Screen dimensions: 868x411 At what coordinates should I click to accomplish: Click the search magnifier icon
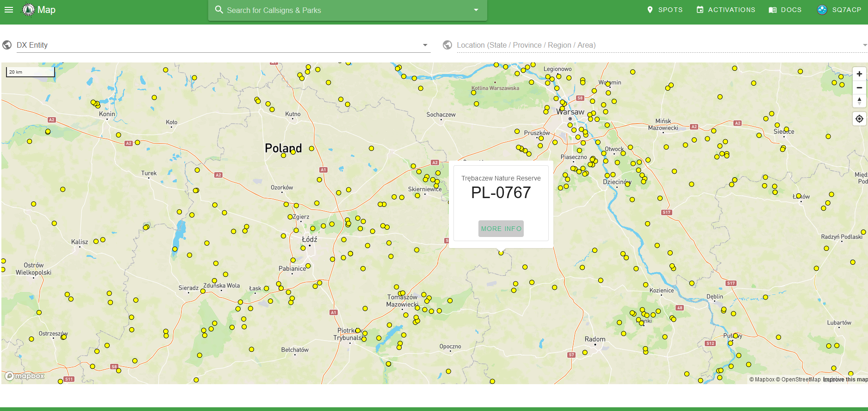pos(219,10)
